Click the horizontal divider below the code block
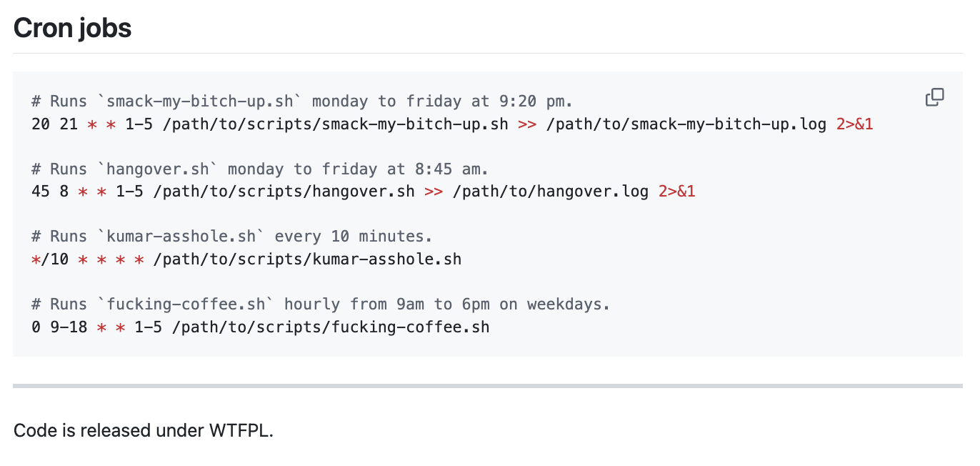The width and height of the screenshot is (980, 466). pyautogui.click(x=487, y=386)
